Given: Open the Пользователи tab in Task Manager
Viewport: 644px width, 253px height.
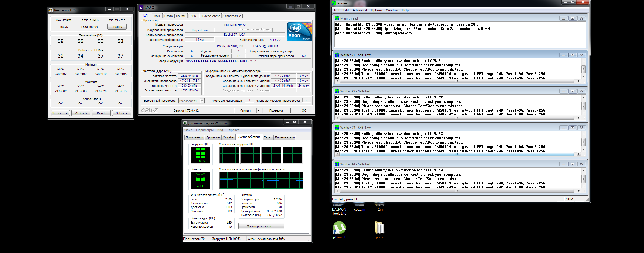Looking at the screenshot, I should click(x=285, y=137).
